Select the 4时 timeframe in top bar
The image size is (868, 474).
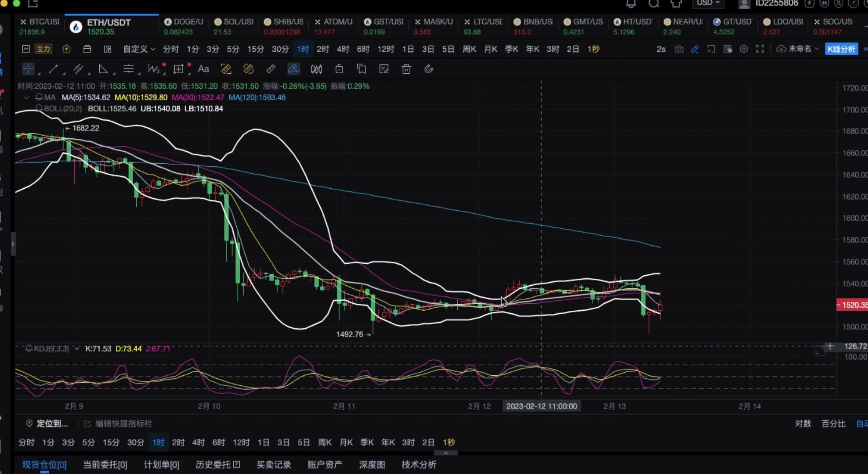(343, 49)
